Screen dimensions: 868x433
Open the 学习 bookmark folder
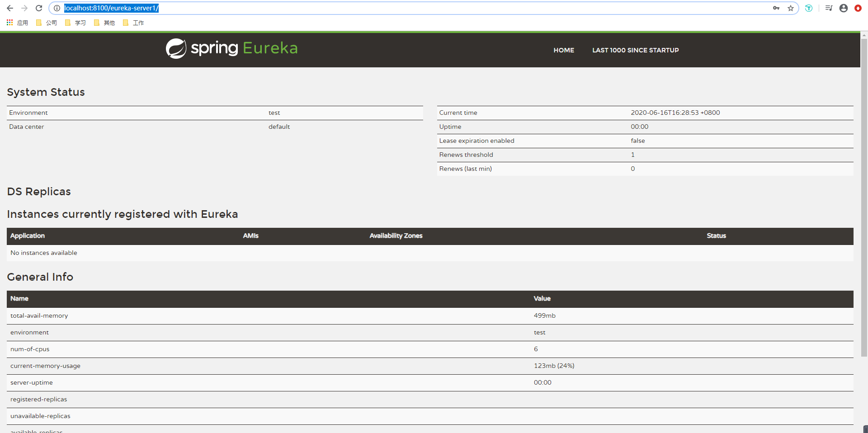point(75,23)
